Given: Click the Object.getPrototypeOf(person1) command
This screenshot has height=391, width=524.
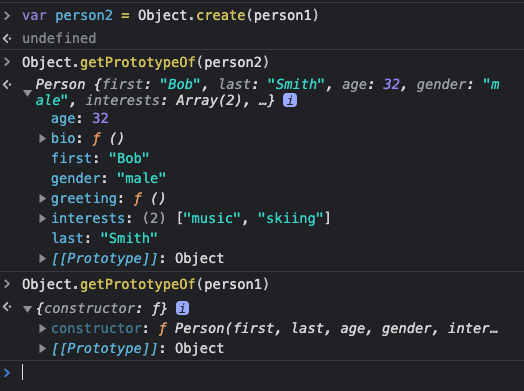Looking at the screenshot, I should (146, 284).
